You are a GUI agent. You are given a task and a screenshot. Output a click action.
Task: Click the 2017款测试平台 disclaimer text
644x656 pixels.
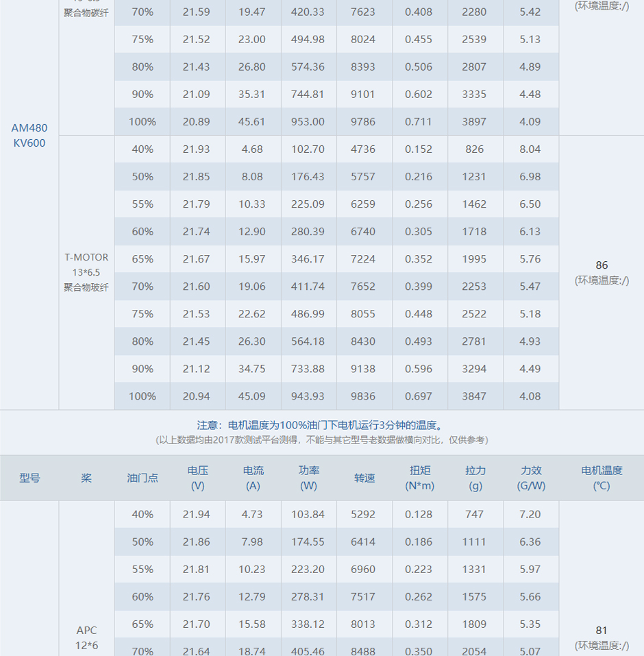[321, 440]
